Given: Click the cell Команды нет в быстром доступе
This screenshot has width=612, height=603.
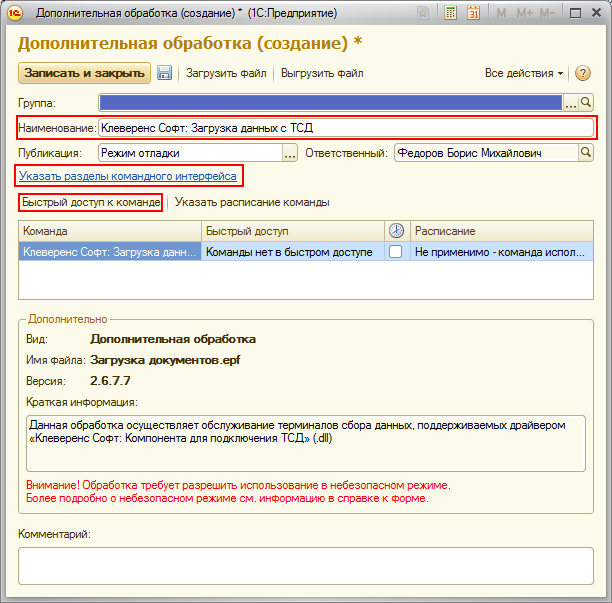Looking at the screenshot, I should pos(293,252).
